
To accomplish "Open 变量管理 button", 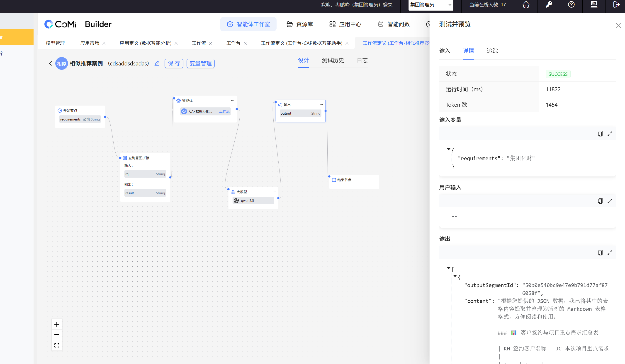I will (200, 63).
